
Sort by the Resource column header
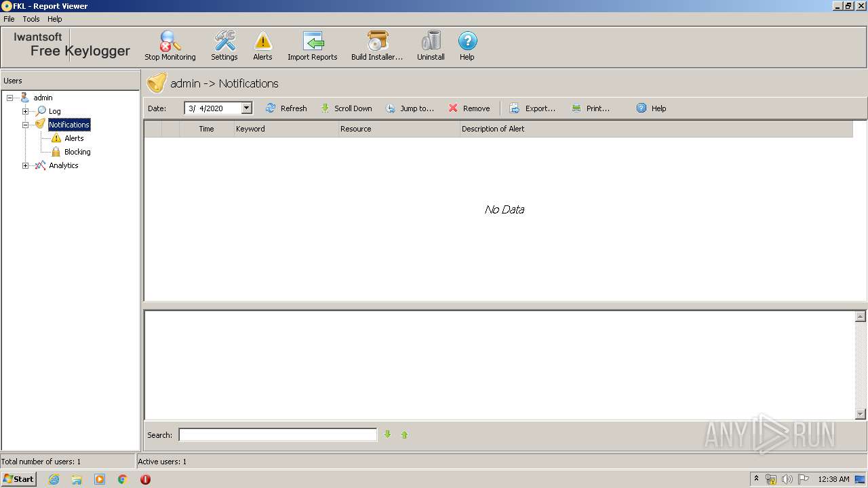click(399, 129)
